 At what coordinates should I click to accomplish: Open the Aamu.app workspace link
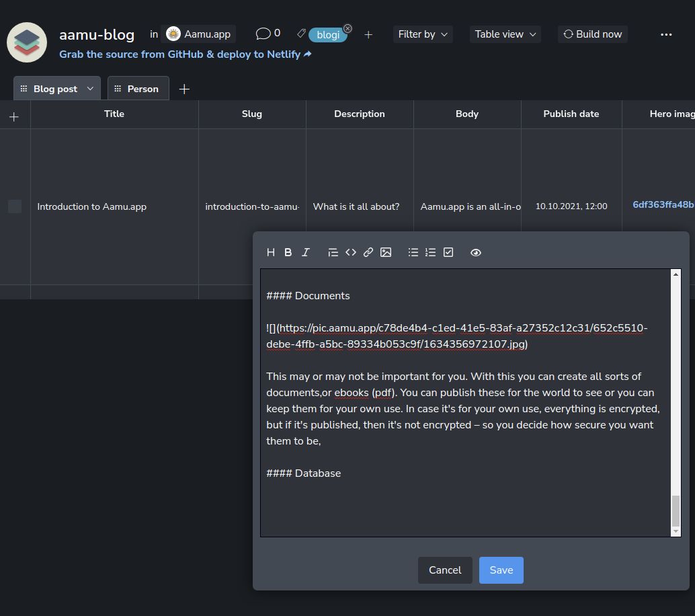[198, 34]
